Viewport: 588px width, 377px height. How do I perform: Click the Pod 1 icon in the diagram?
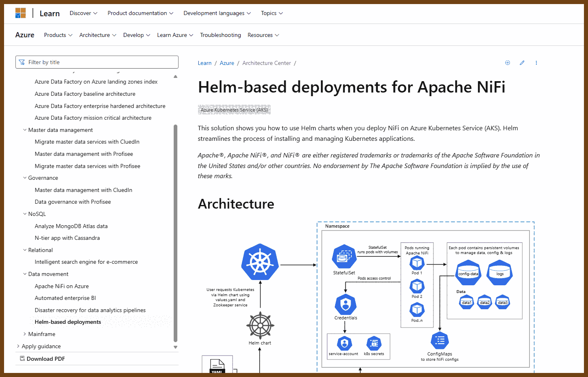417,263
